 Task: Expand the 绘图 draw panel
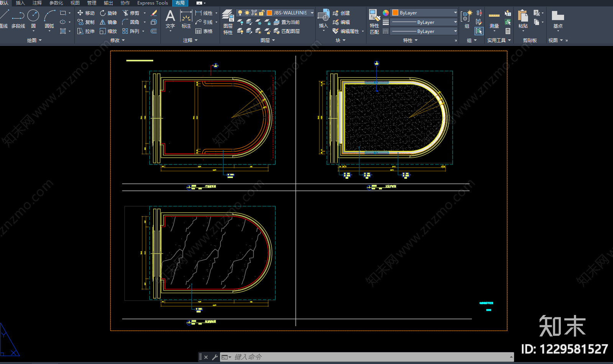tap(34, 40)
